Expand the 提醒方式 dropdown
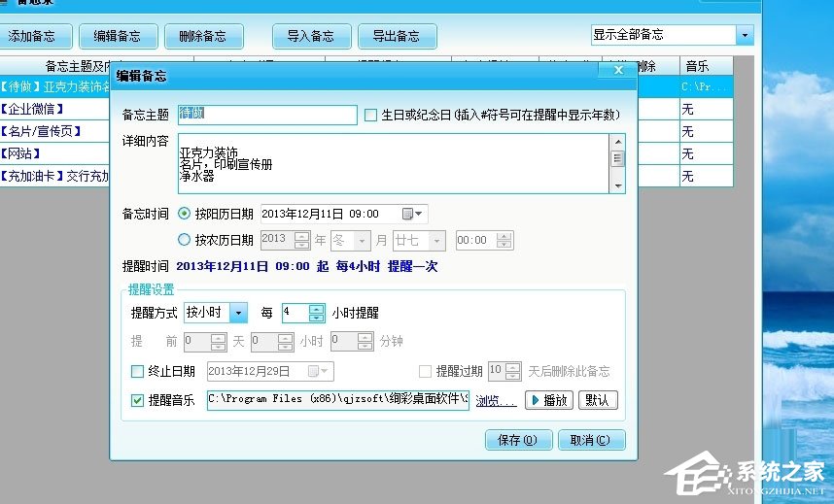The height and width of the screenshot is (504, 834). [x=238, y=313]
